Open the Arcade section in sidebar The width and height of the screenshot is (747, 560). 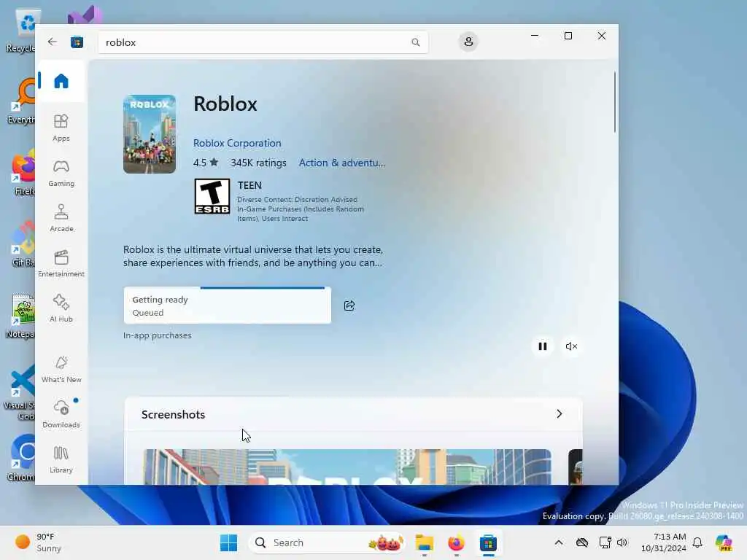point(61,218)
